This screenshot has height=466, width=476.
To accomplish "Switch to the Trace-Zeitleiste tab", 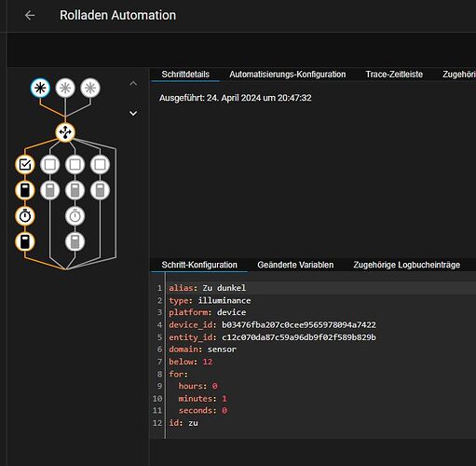I will [x=394, y=75].
